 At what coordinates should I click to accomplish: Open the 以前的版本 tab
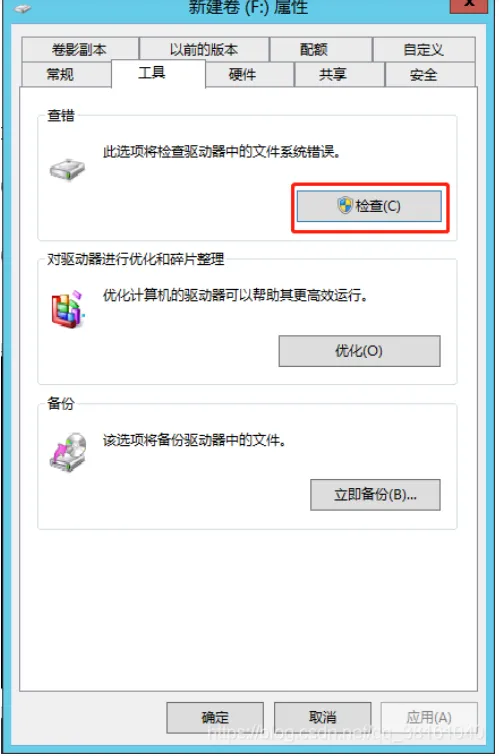pyautogui.click(x=204, y=49)
